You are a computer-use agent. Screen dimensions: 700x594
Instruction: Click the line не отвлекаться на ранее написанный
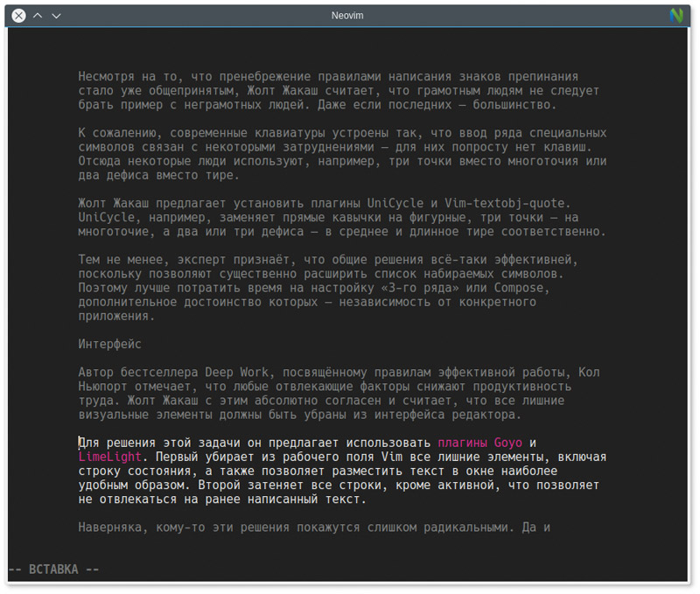222,500
